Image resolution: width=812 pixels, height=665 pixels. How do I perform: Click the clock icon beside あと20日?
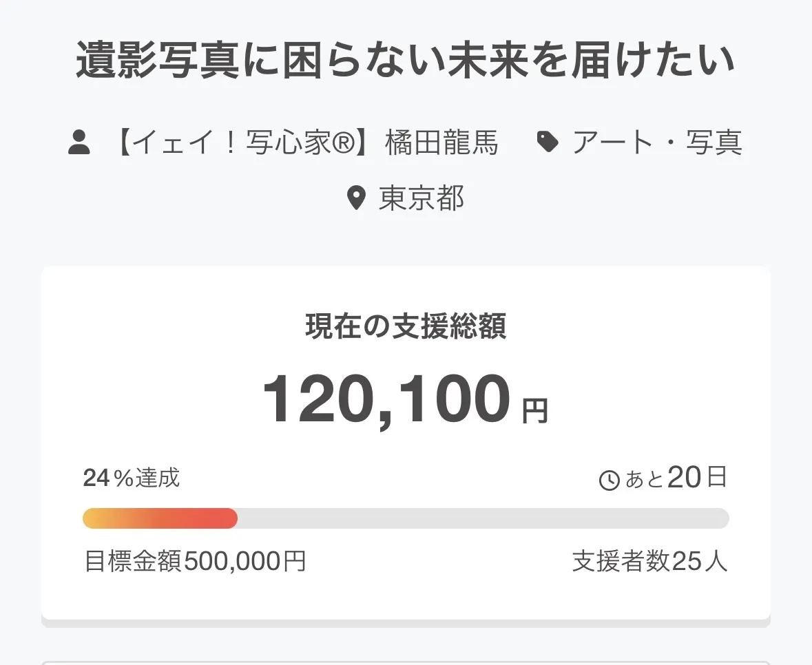[610, 480]
